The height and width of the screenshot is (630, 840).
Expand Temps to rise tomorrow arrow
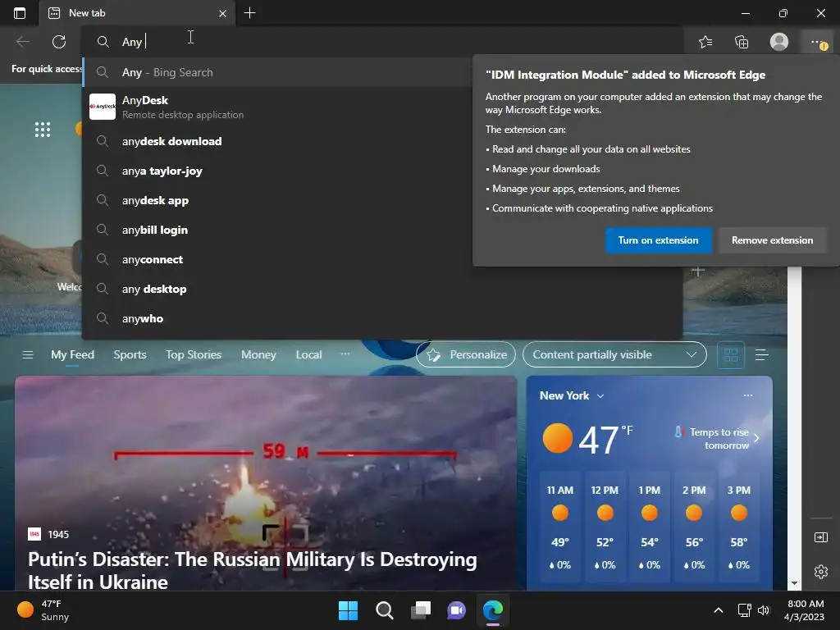(x=756, y=438)
